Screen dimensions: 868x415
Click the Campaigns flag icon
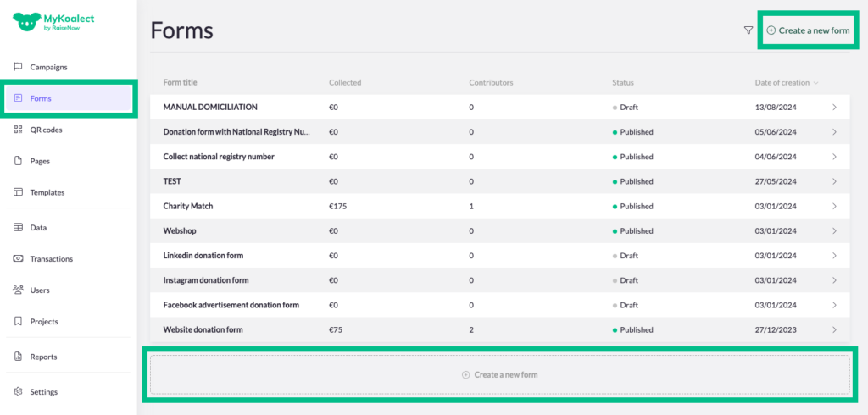point(18,67)
